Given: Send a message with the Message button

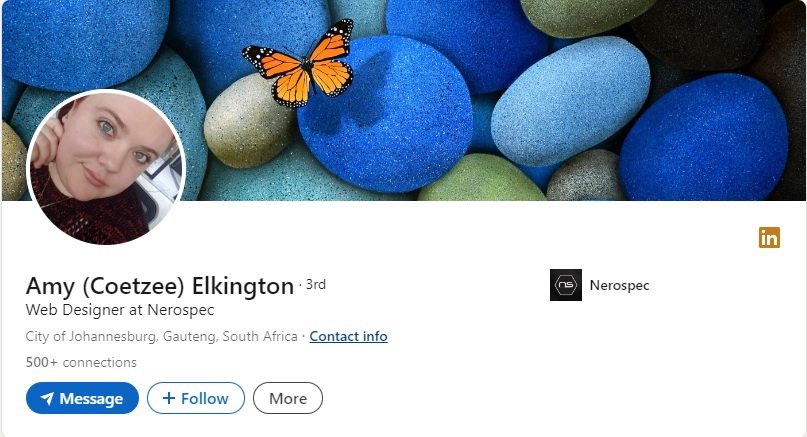Looking at the screenshot, I should 82,398.
